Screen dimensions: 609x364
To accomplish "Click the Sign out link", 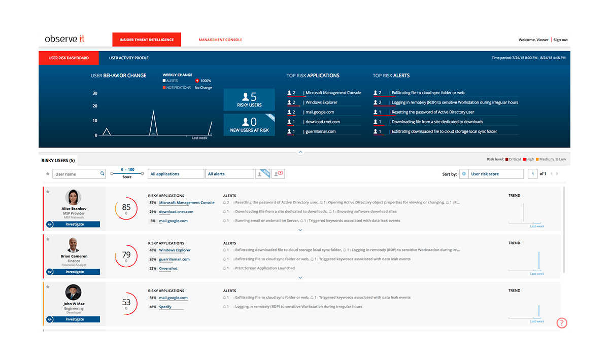I will (x=560, y=39).
